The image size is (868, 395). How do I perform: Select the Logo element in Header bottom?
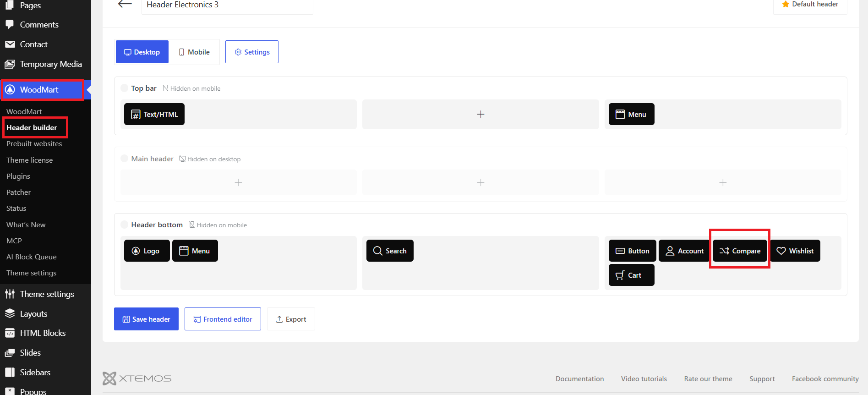point(147,251)
